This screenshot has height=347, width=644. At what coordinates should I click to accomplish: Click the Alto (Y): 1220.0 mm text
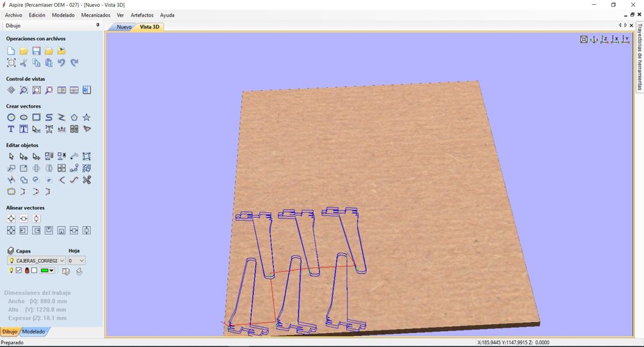coord(37,310)
